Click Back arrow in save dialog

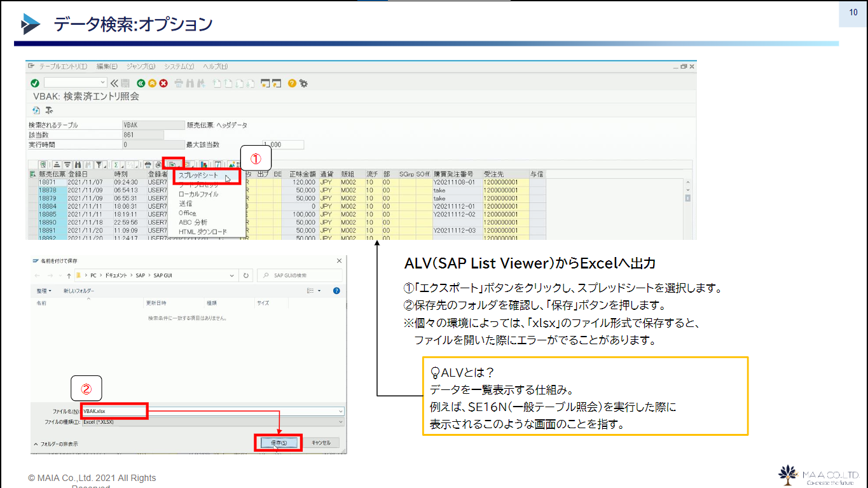(x=38, y=275)
